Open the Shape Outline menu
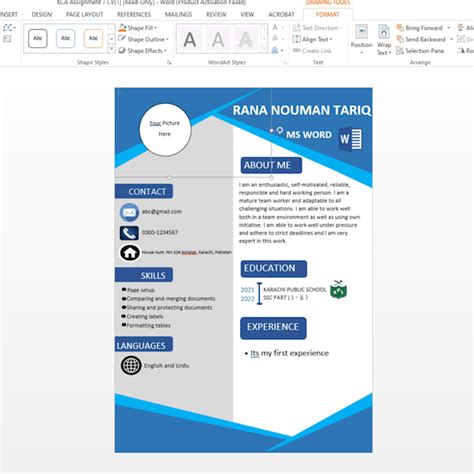The image size is (474, 474). (x=144, y=39)
